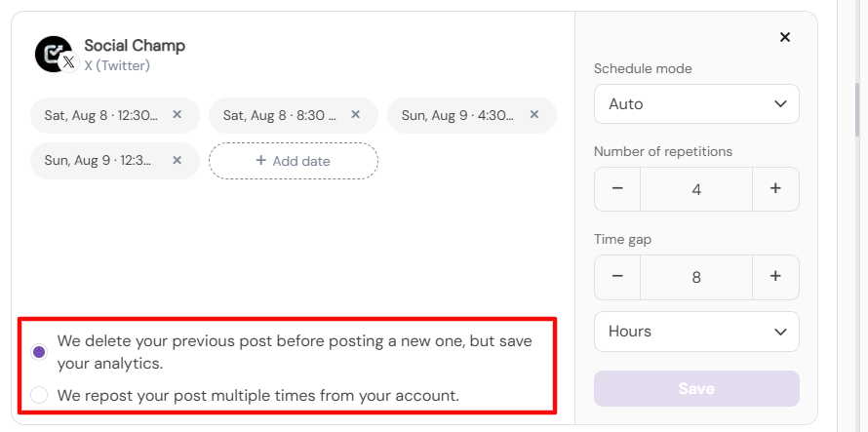The height and width of the screenshot is (432, 868).
Task: Decrease the number of repetitions
Action: pyautogui.click(x=617, y=189)
